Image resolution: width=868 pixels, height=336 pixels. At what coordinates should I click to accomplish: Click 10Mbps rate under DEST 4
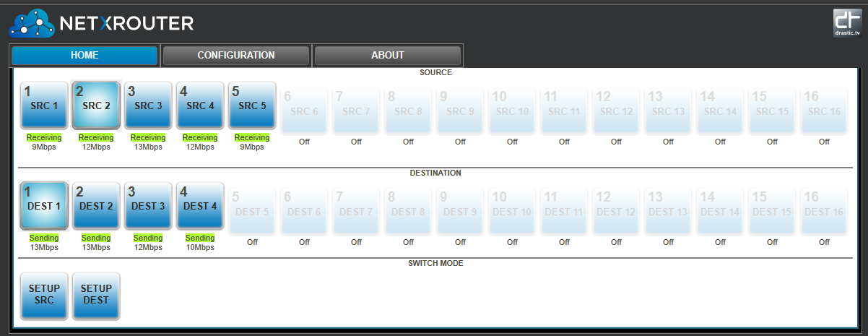click(200, 247)
